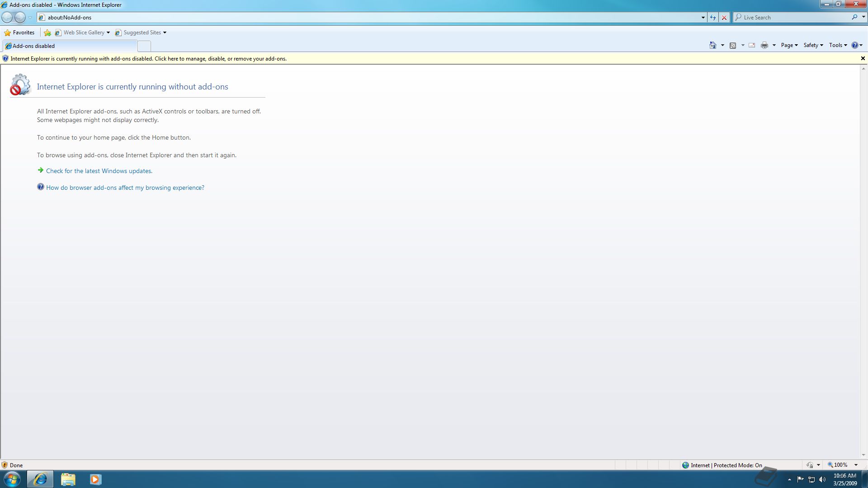Click the network icon in the system tray

coord(811,479)
